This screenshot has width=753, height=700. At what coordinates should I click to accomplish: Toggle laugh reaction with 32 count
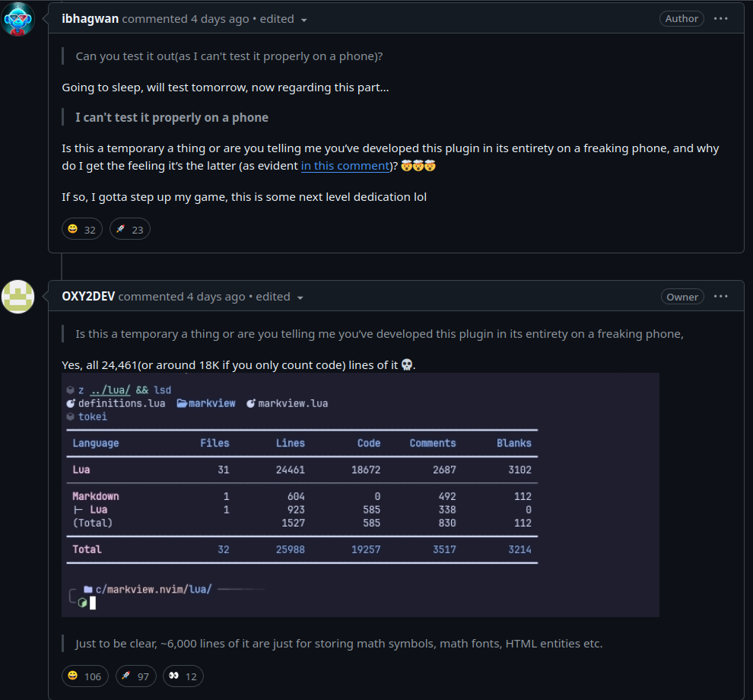[82, 229]
